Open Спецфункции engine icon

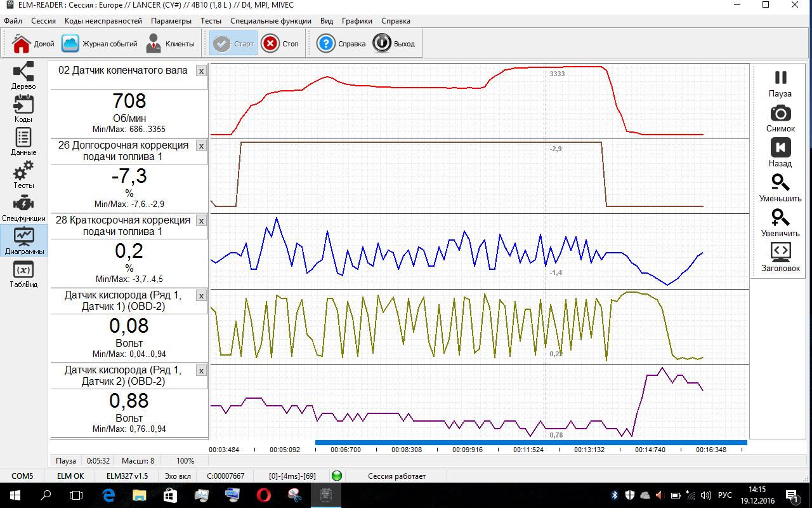click(23, 208)
